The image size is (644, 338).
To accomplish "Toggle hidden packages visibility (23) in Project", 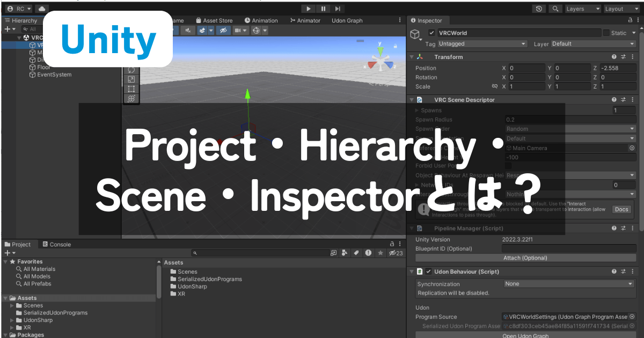I will [x=396, y=253].
